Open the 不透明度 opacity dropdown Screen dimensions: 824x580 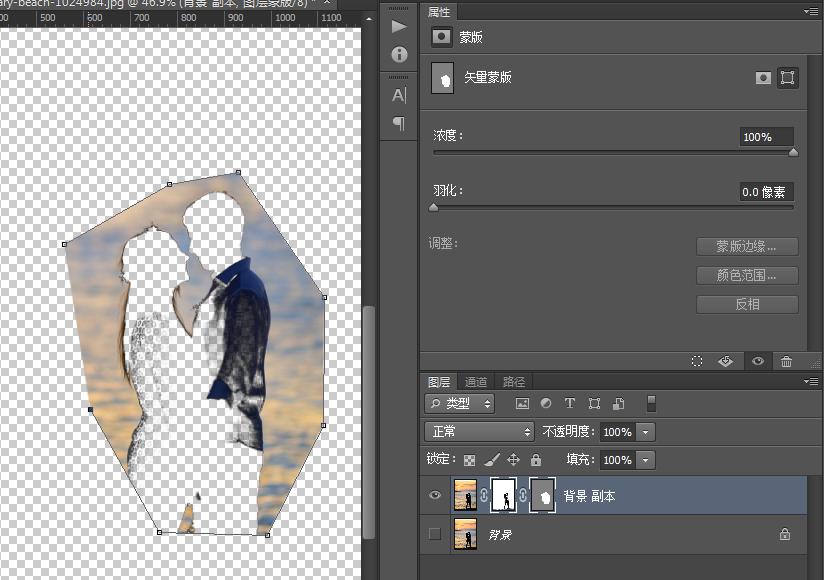[x=644, y=431]
